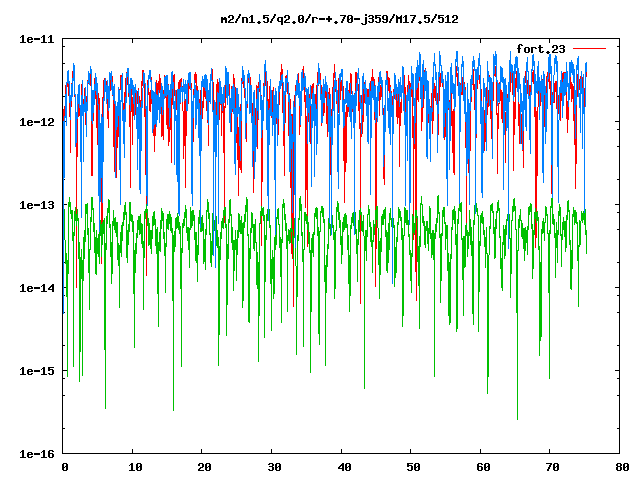Click the fort.23 legend label
640x480 pixels.
(x=540, y=49)
